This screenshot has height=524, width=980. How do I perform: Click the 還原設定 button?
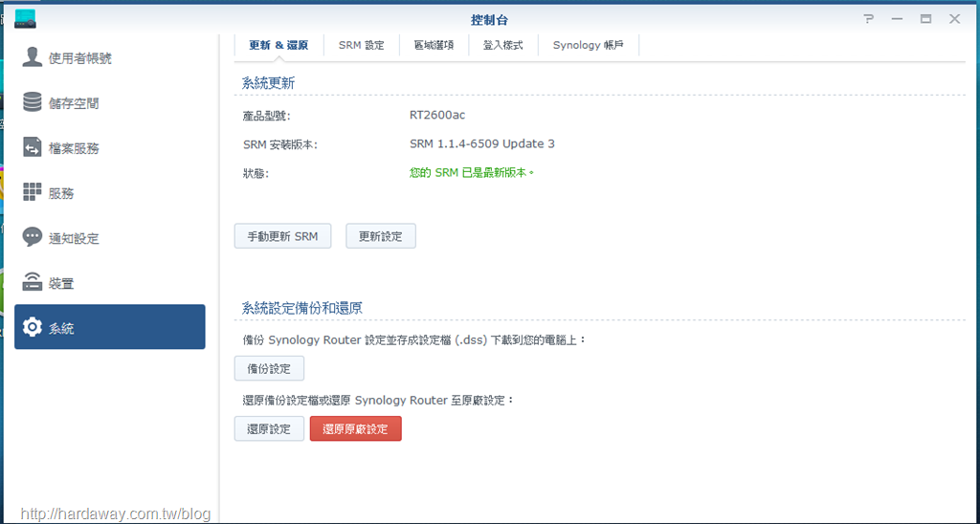point(269,429)
